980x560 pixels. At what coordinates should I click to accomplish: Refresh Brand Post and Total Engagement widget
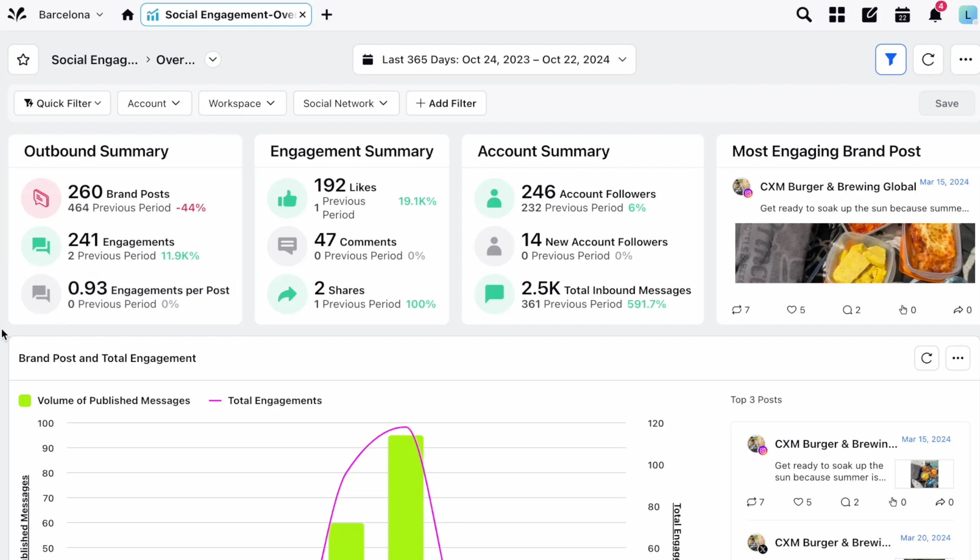coord(926,358)
